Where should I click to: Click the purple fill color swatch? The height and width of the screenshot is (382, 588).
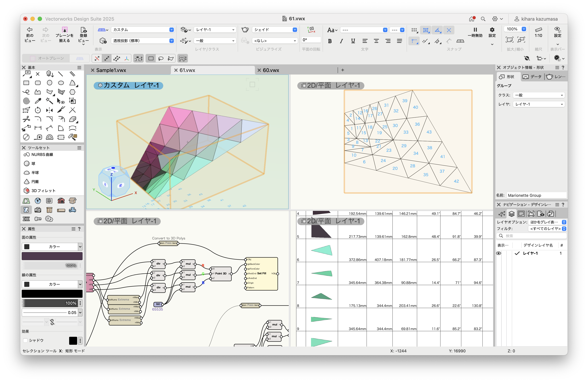tap(52, 256)
